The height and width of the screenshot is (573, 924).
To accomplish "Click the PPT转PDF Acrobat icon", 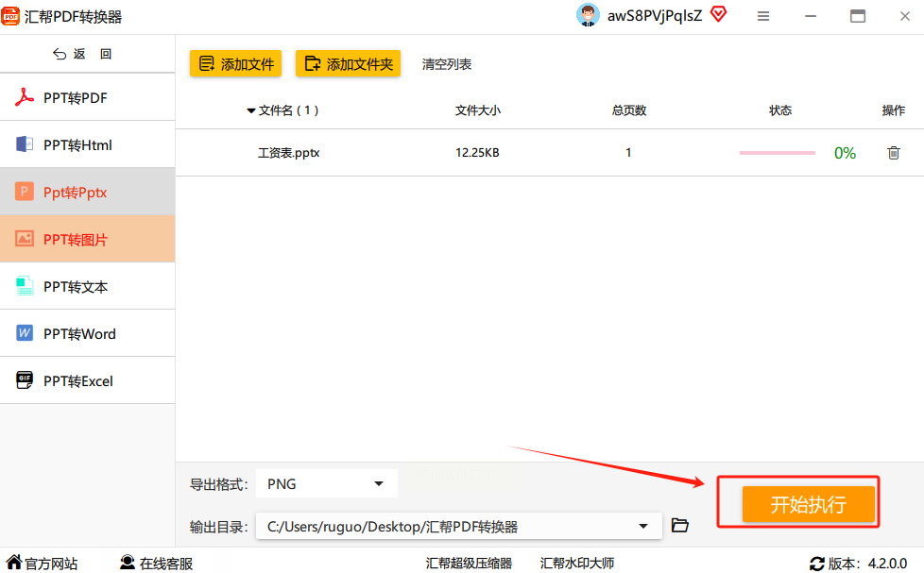I will [25, 97].
